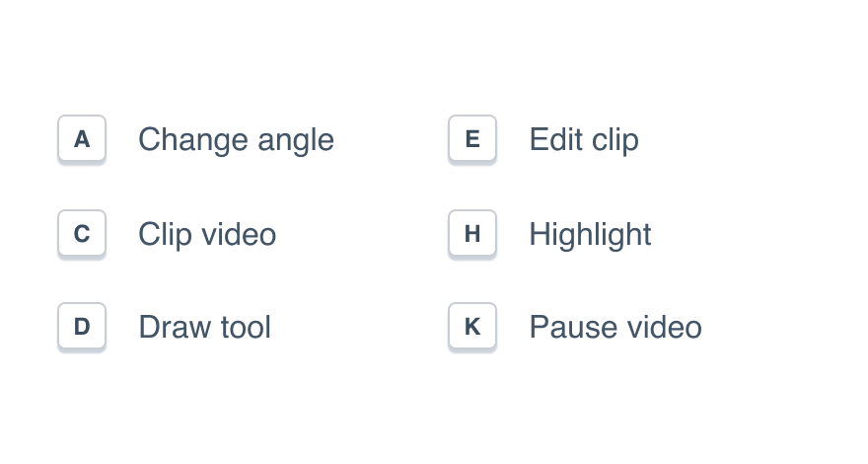Click the E key shortcut icon

point(472,139)
